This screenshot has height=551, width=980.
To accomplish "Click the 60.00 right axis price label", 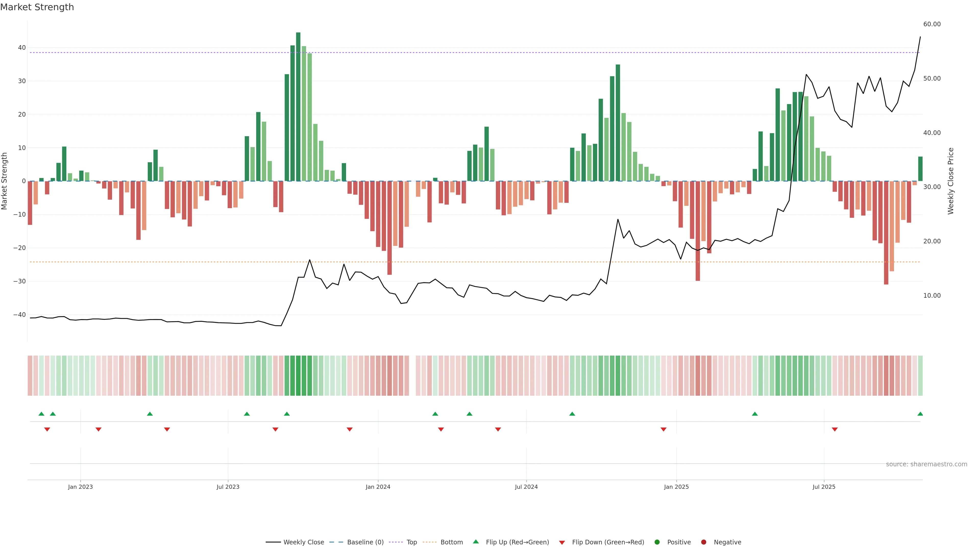I will click(x=932, y=24).
